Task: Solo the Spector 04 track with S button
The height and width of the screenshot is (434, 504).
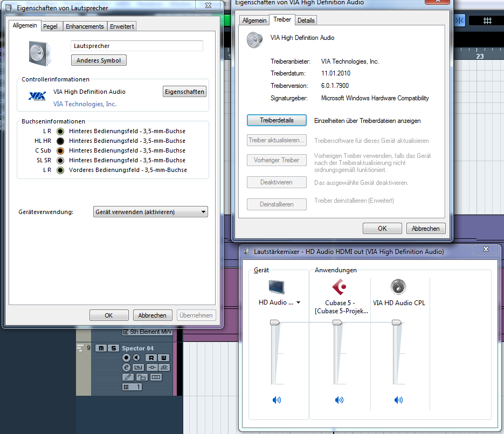Action: click(113, 348)
